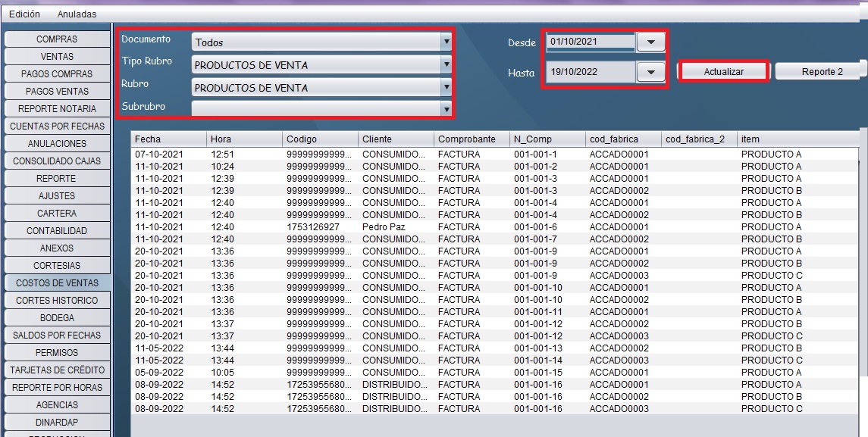Open the Anuladas menu

point(77,14)
